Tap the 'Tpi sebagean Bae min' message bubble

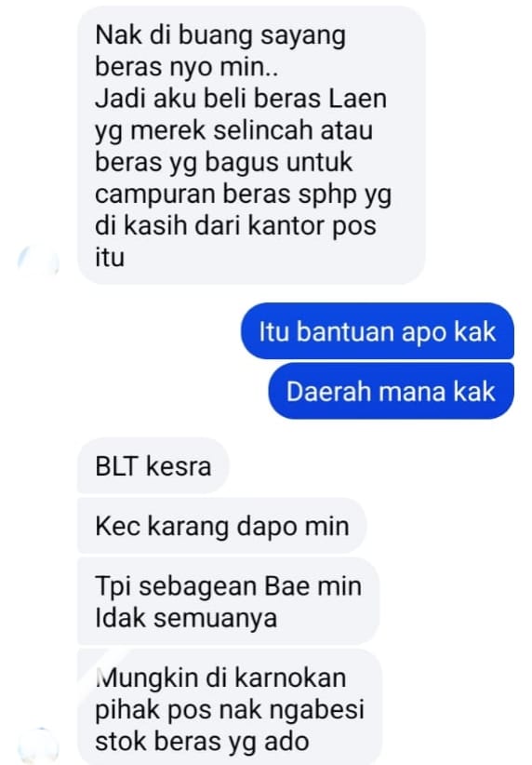228,601
